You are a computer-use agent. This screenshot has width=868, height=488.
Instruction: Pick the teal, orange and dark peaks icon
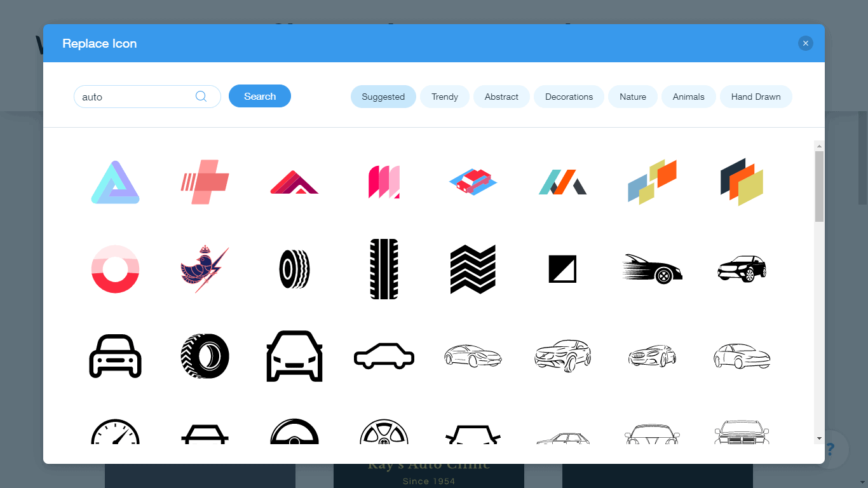click(563, 182)
